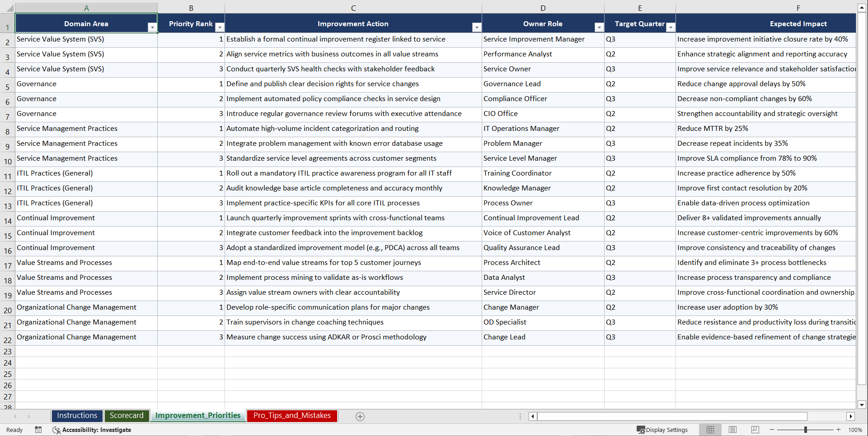868x436 pixels.
Task: Zoom in using the plus icon
Action: click(839, 430)
